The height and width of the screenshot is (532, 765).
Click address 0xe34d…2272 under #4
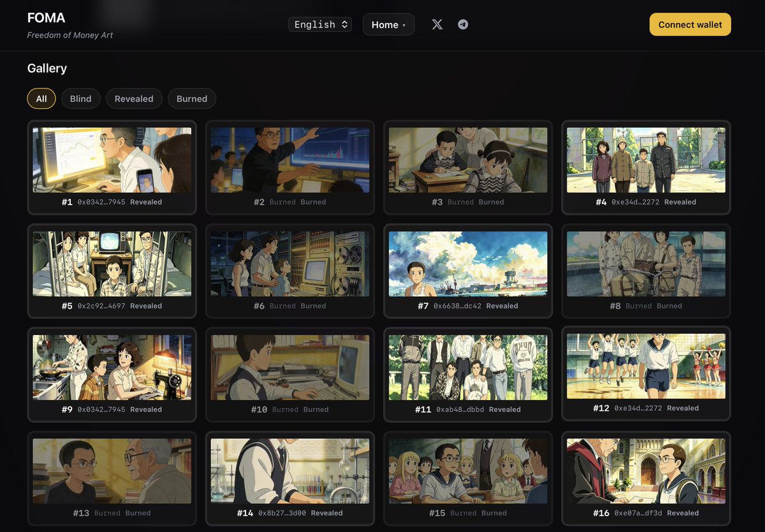click(636, 202)
